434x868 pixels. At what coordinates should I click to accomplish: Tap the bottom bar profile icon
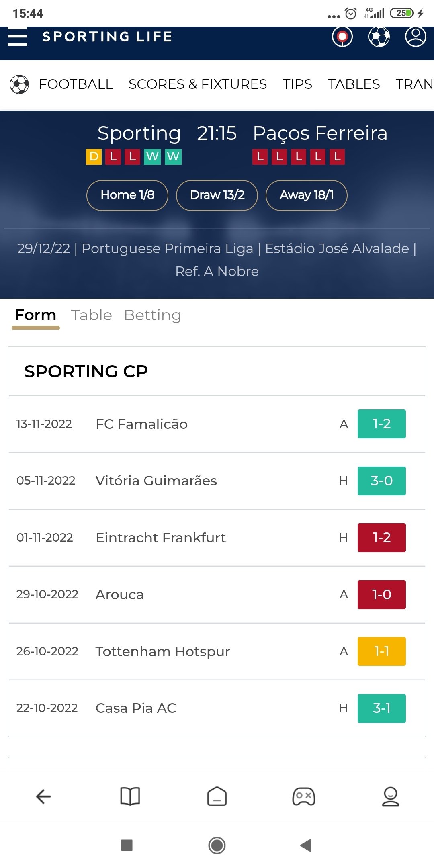click(x=390, y=796)
